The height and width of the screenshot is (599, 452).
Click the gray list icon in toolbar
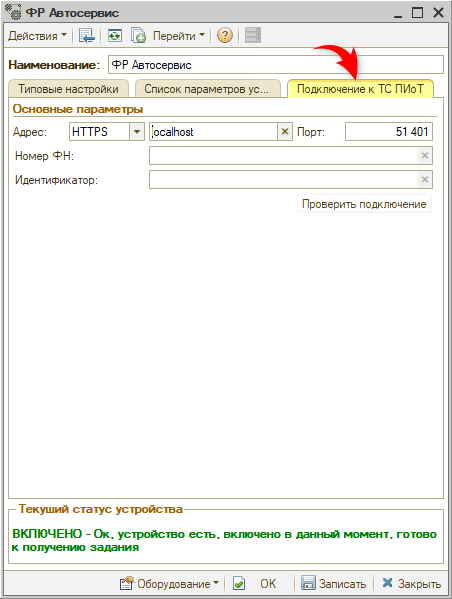[x=253, y=35]
